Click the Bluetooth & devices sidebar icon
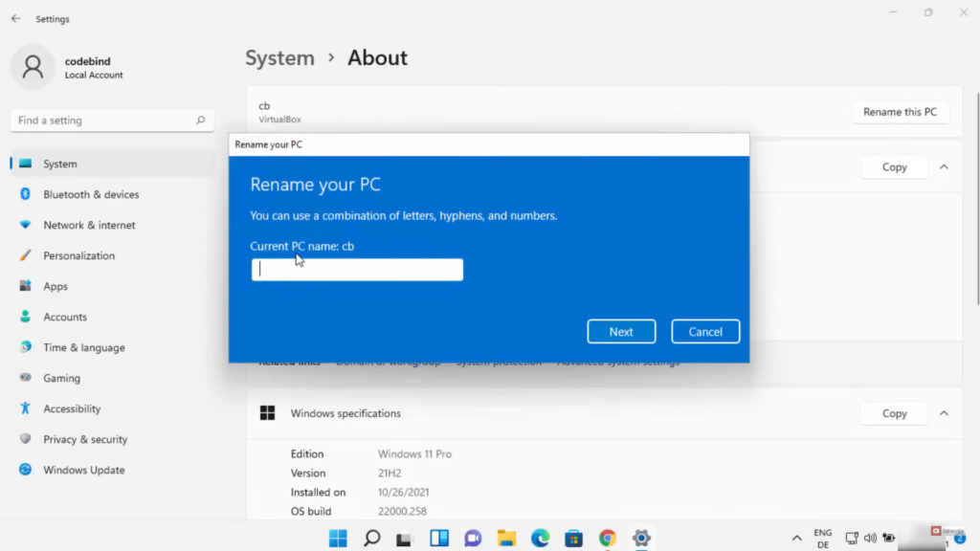Viewport: 980px width, 551px height. pos(26,194)
